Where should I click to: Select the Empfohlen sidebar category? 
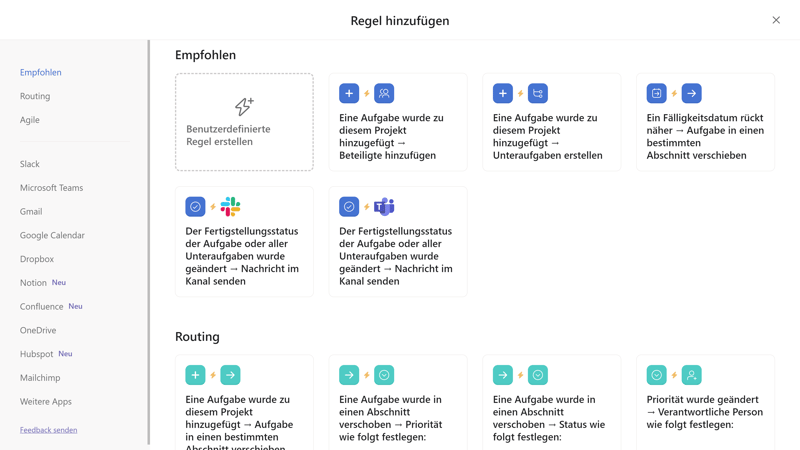(x=41, y=72)
